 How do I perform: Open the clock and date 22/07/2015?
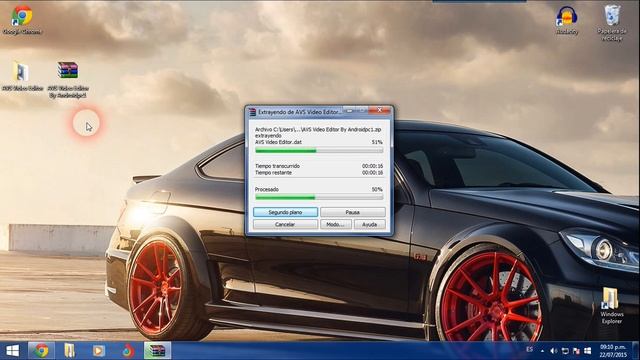pos(613,351)
